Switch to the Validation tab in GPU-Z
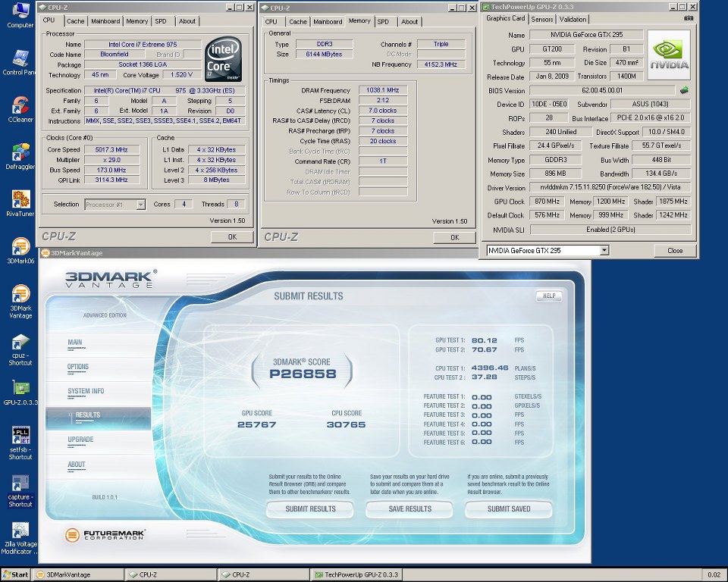The width and height of the screenshot is (728, 582). tap(573, 20)
